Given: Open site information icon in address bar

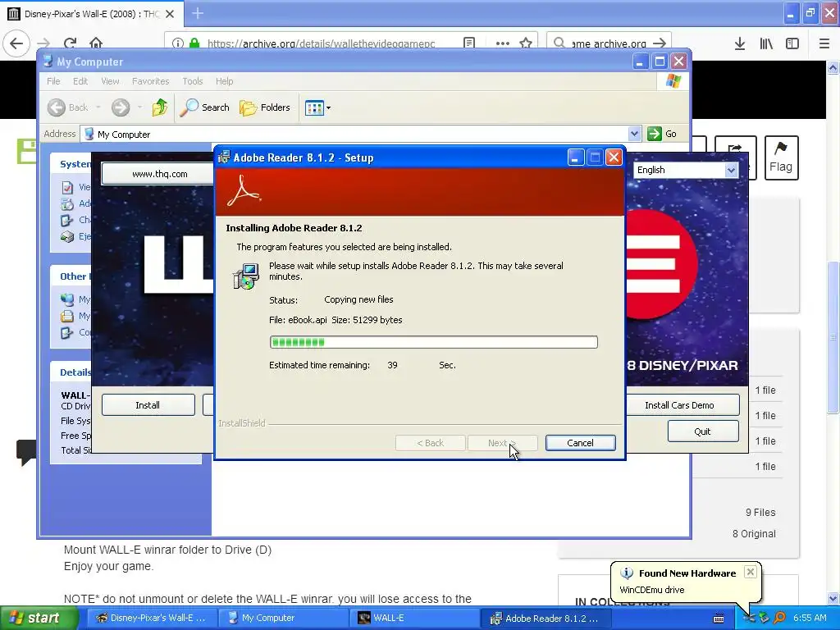Looking at the screenshot, I should (x=177, y=43).
